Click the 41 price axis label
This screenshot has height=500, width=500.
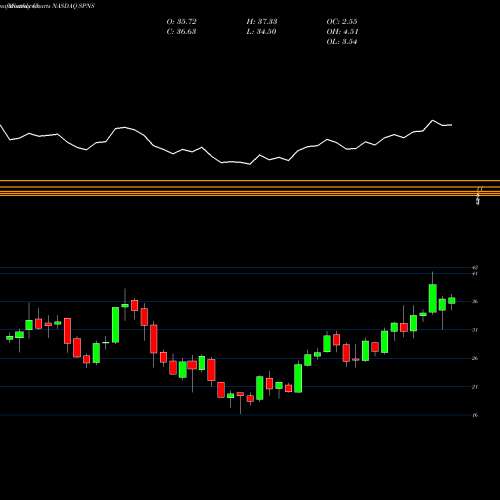(x=475, y=274)
